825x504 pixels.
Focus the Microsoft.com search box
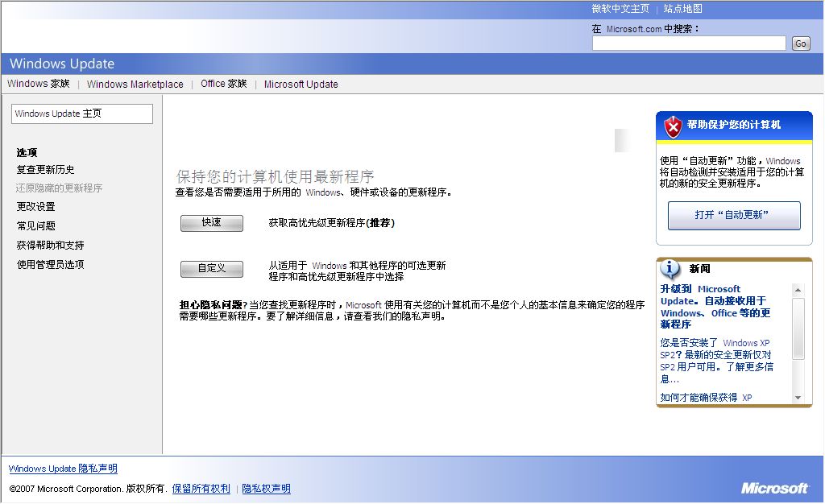689,43
